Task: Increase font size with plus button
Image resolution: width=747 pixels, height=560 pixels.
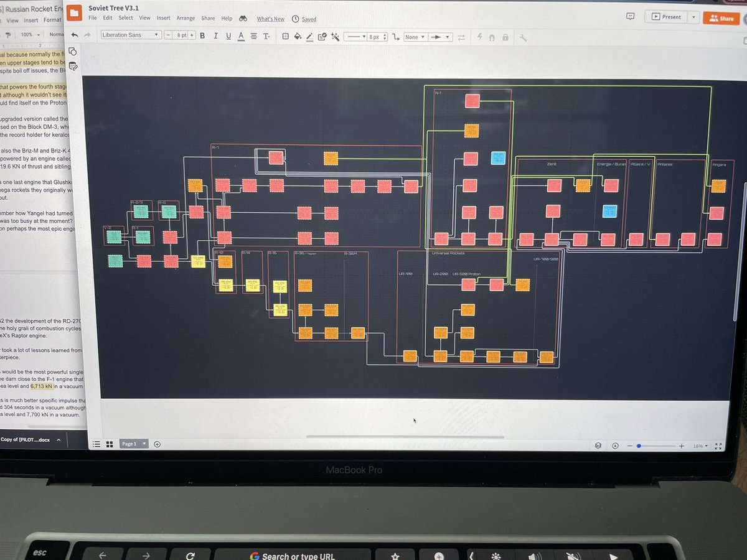Action: 192,35
